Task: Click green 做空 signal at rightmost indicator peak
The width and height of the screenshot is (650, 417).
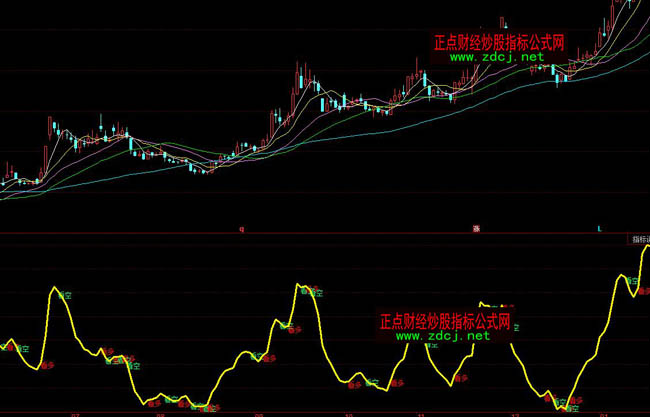Action: pos(633,281)
